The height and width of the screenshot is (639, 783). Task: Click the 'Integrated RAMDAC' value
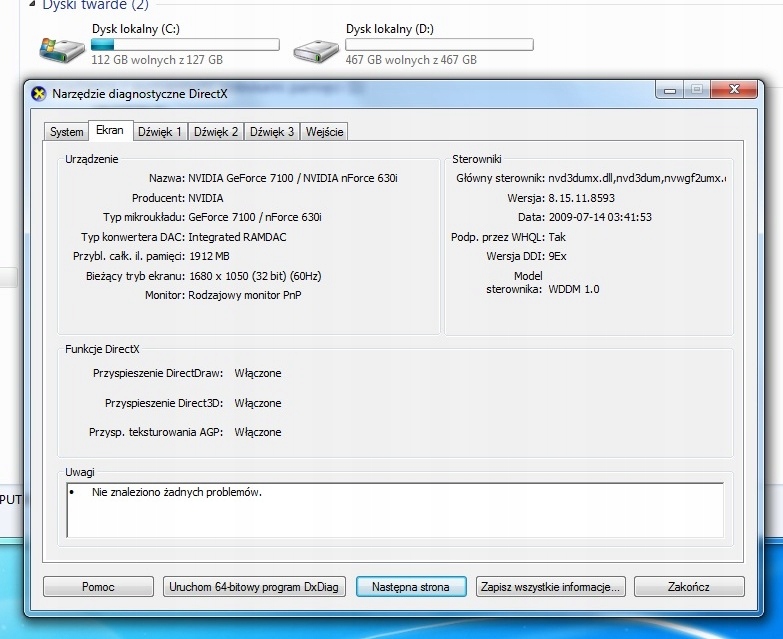click(x=237, y=237)
